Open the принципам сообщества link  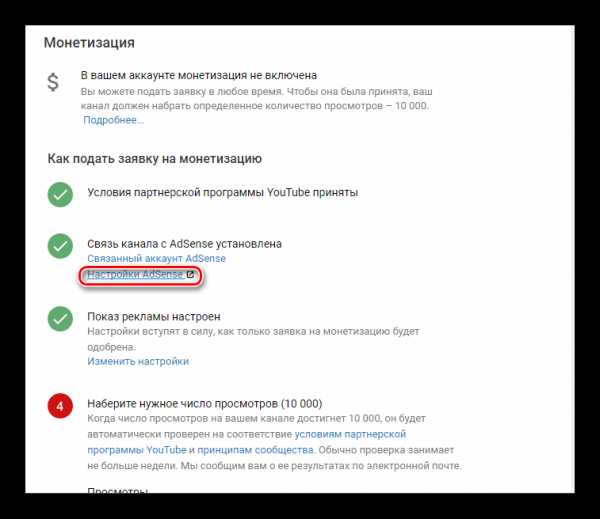tap(255, 450)
